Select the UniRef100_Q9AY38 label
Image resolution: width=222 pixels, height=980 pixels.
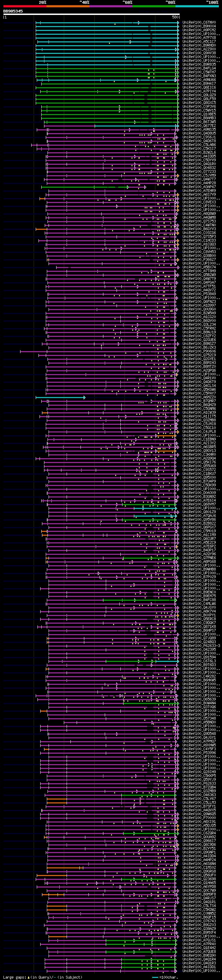tap(199, 53)
